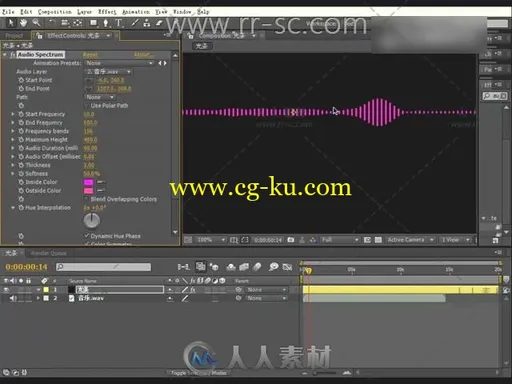Viewport: 512px width, 384px height.
Task: Click Reset link for Audio Spectrum
Action: click(x=90, y=54)
